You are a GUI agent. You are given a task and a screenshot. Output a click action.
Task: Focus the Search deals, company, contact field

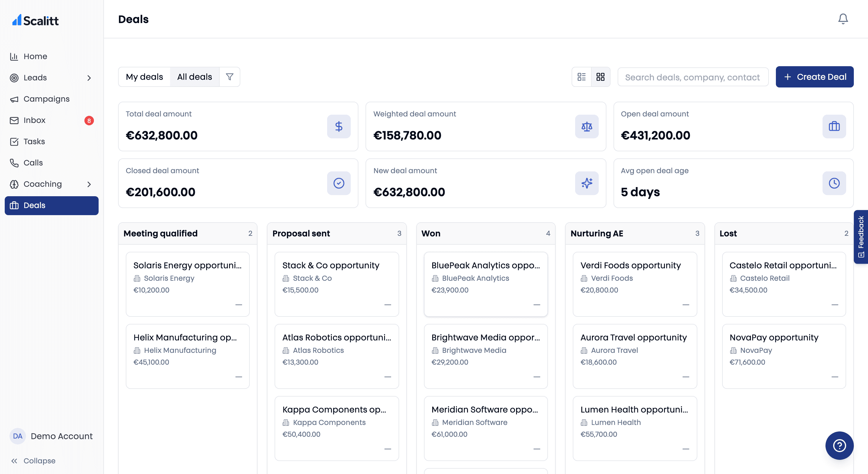coord(693,77)
